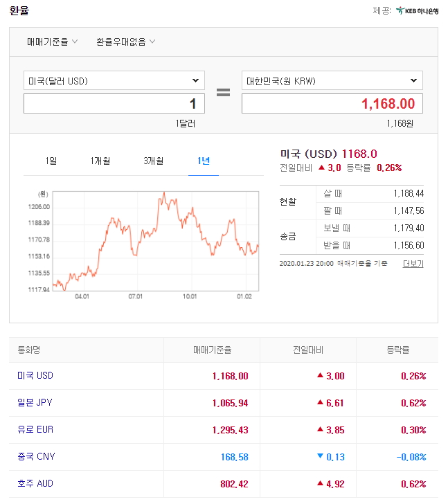Viewport: 448px width, 504px height.
Task: Click the 168.58 CNY rate value
Action: pos(235,457)
